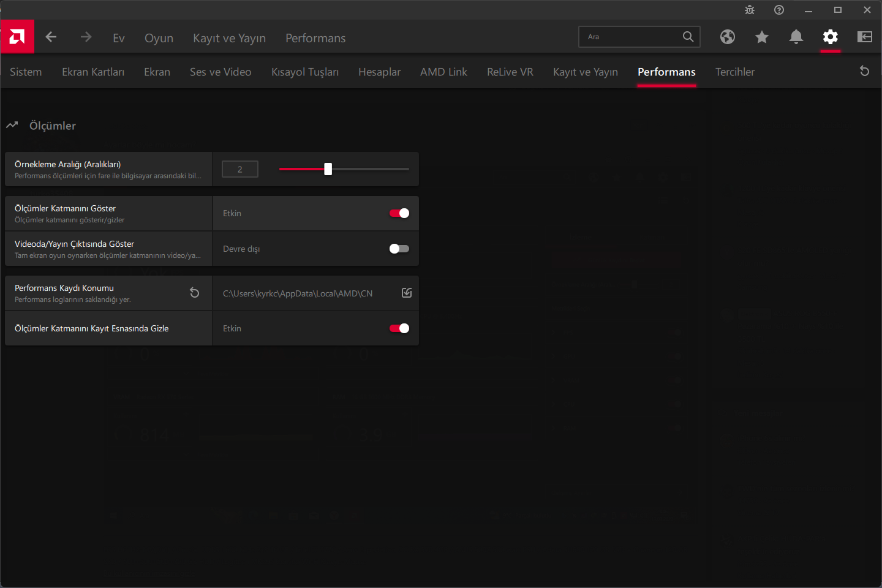882x588 pixels.
Task: Click the search magnifier icon
Action: (x=688, y=37)
